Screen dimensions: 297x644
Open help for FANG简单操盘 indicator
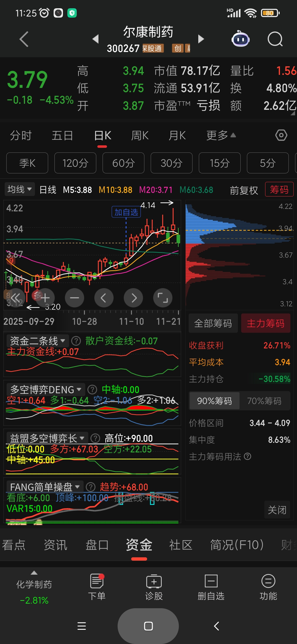(x=91, y=487)
